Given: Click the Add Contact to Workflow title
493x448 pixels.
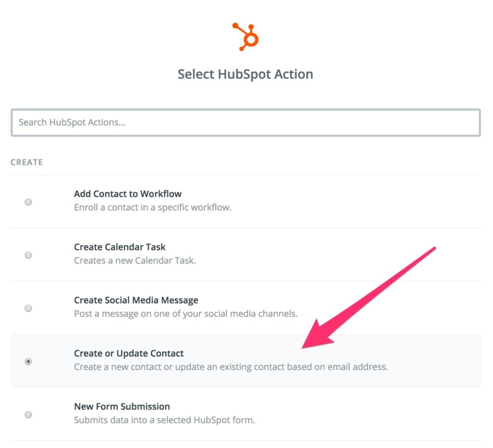Looking at the screenshot, I should (x=128, y=194).
